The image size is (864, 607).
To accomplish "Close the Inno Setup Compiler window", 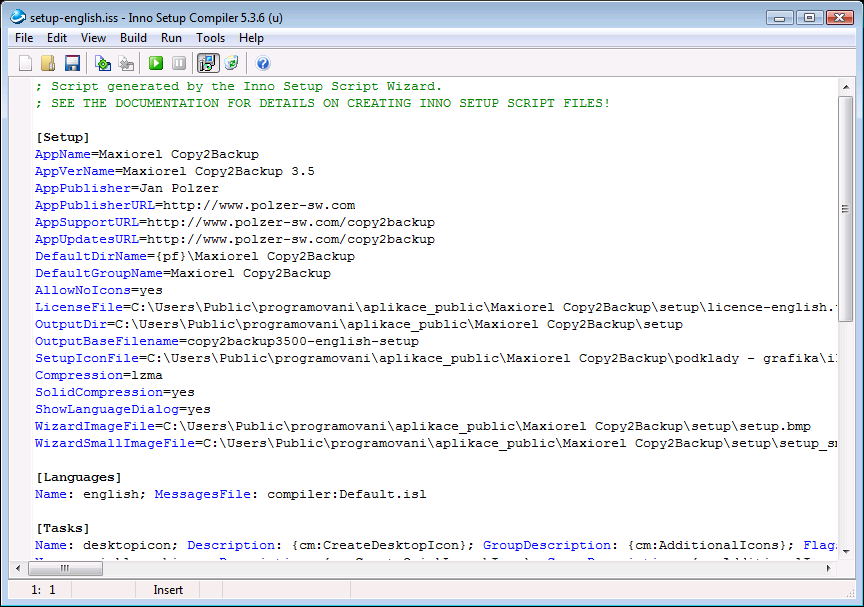I will pos(840,18).
